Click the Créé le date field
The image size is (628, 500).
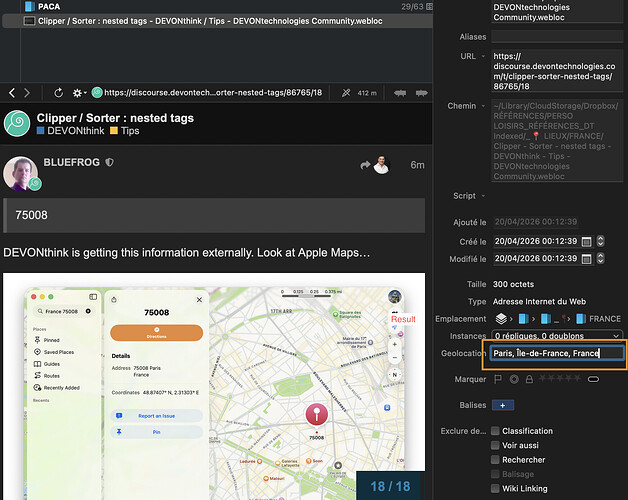tap(535, 241)
